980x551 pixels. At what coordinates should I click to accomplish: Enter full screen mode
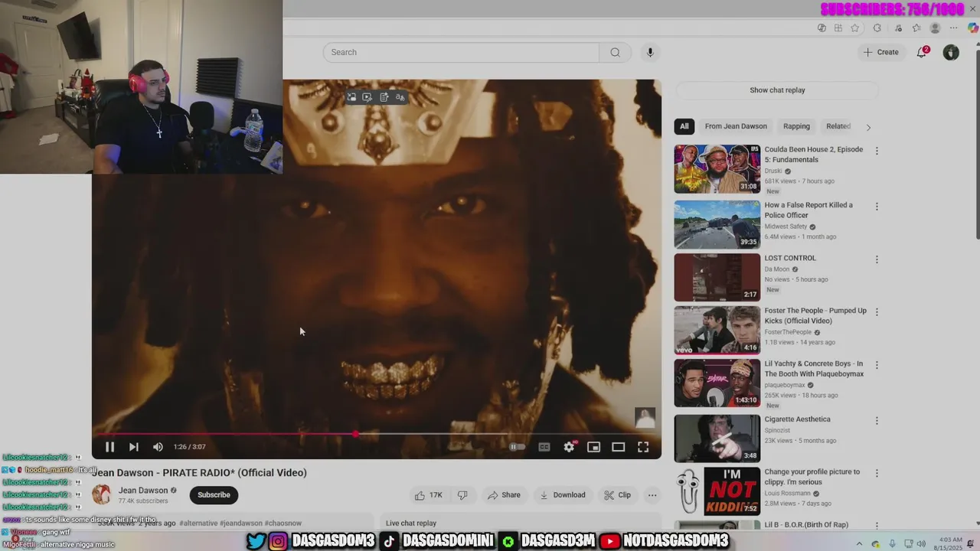pyautogui.click(x=643, y=447)
